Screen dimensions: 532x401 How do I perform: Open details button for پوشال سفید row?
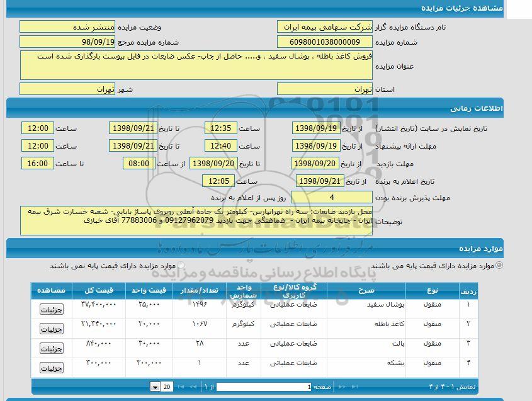pyautogui.click(x=51, y=309)
